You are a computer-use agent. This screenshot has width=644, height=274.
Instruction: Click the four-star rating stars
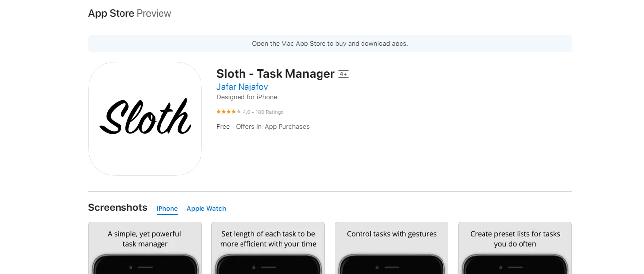coord(229,112)
